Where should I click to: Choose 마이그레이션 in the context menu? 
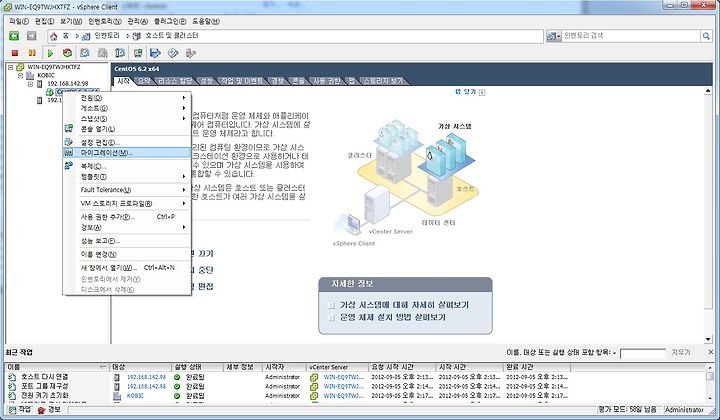pyautogui.click(x=127, y=153)
